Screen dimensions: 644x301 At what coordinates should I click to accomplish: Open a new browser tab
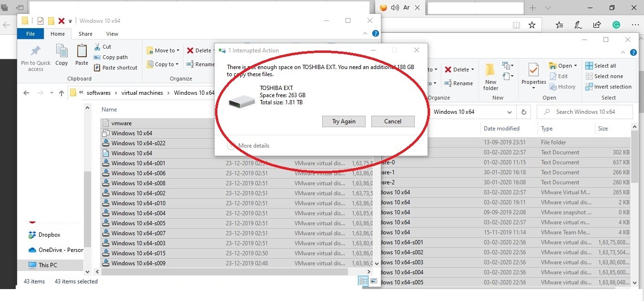coord(533,8)
